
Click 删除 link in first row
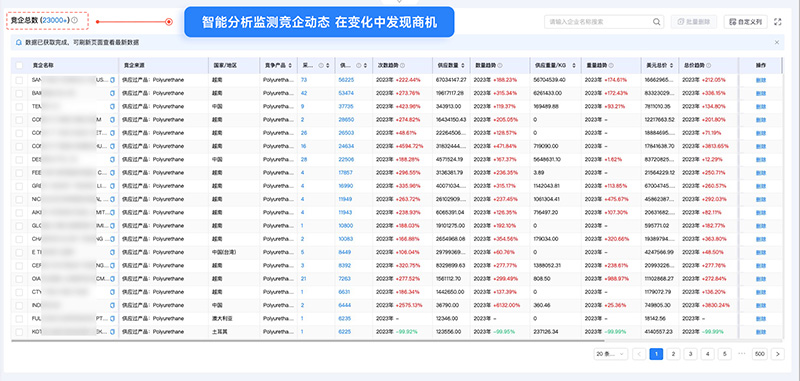pos(761,80)
